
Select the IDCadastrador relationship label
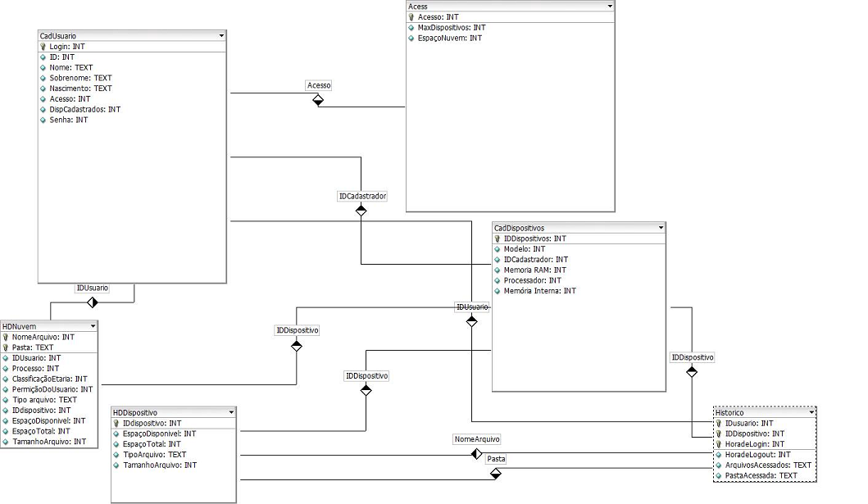point(362,197)
